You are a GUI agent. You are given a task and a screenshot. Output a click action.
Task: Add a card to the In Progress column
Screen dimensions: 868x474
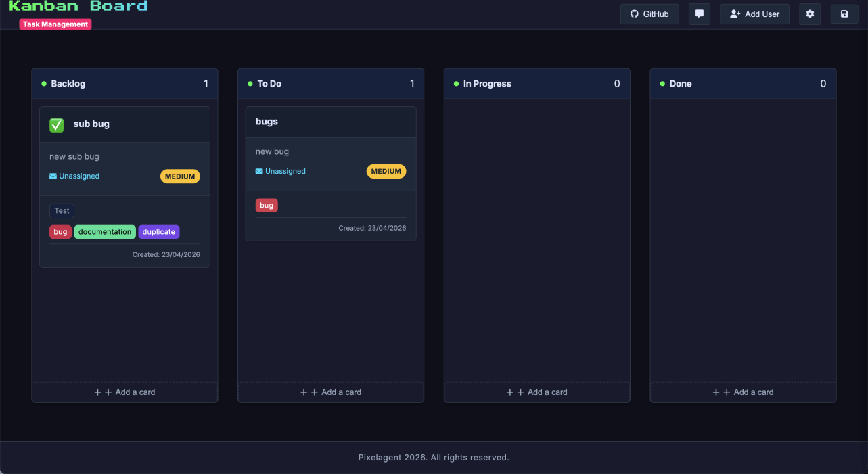click(537, 392)
